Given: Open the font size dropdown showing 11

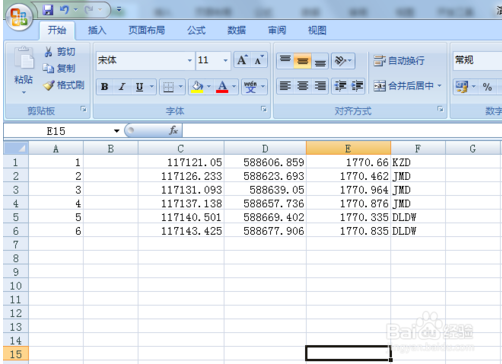Looking at the screenshot, I should pyautogui.click(x=226, y=60).
